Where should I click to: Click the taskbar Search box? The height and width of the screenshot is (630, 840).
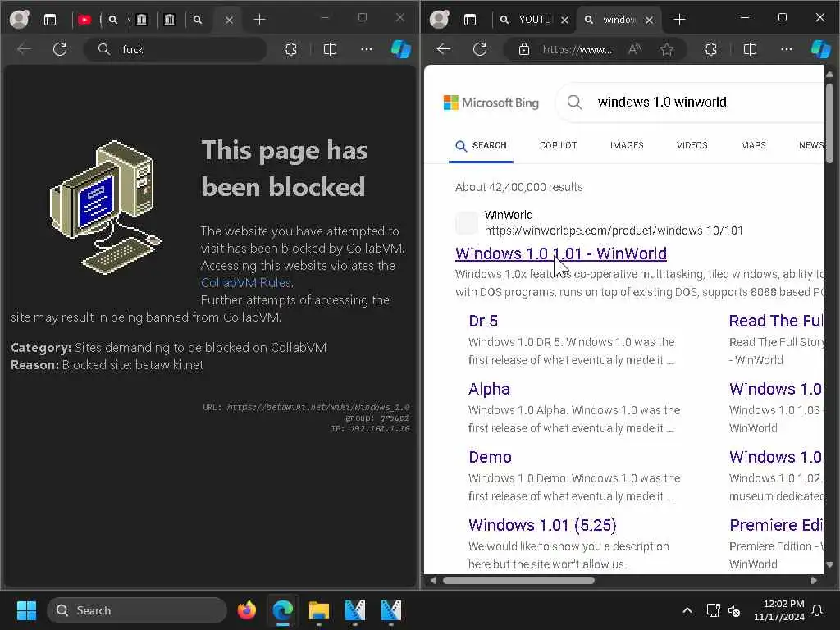tap(137, 610)
